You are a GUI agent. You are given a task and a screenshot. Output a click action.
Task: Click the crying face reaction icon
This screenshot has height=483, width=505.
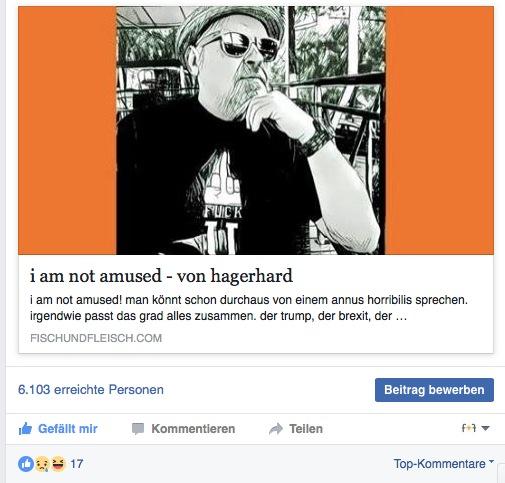tap(42, 464)
